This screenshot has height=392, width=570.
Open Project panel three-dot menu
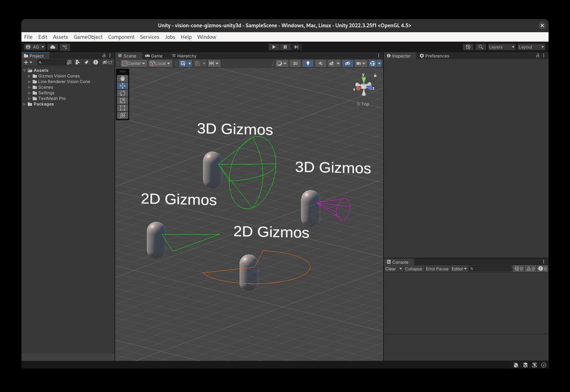(x=110, y=56)
